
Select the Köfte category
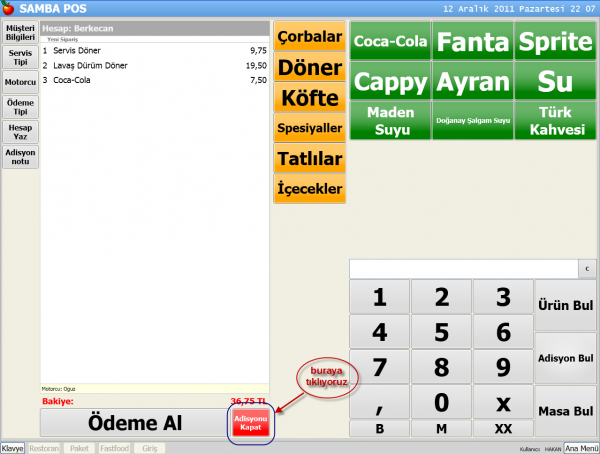310,97
